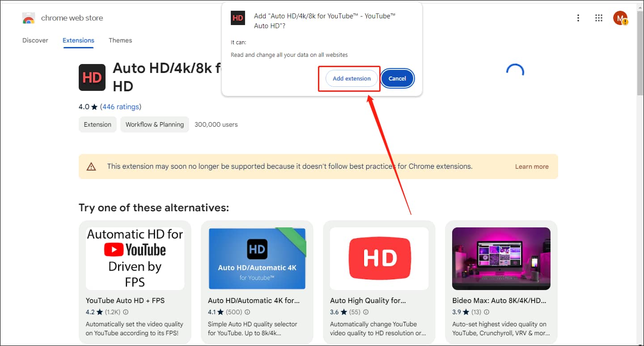Click the Try one of these alternatives heading
The height and width of the screenshot is (346, 644).
(154, 208)
